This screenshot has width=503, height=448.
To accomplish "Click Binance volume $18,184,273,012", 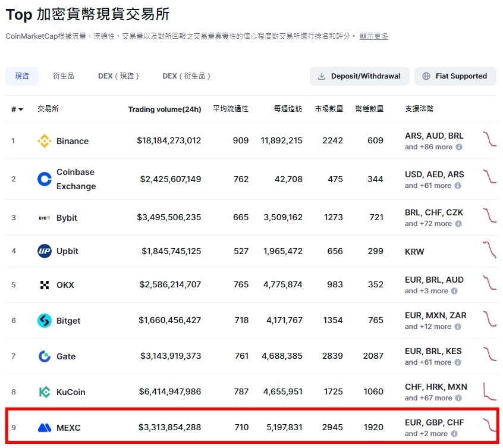I will click(169, 140).
